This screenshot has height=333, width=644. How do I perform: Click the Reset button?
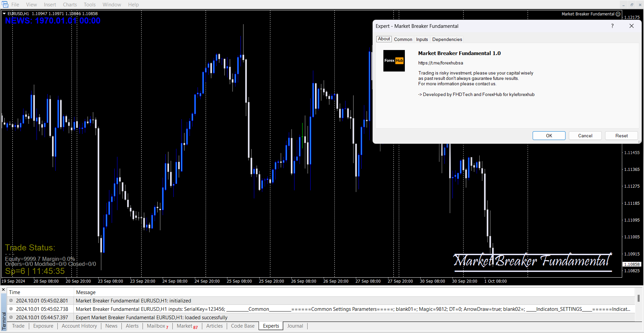[621, 136]
